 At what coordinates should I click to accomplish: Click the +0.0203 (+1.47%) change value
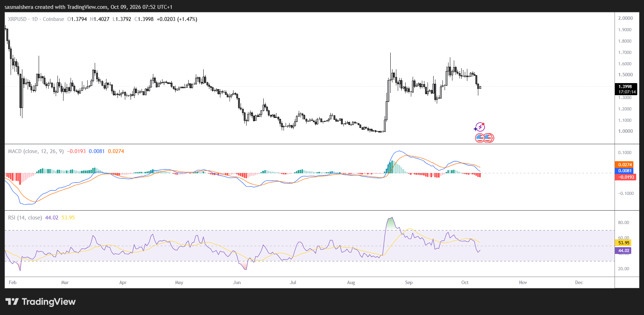(x=177, y=19)
